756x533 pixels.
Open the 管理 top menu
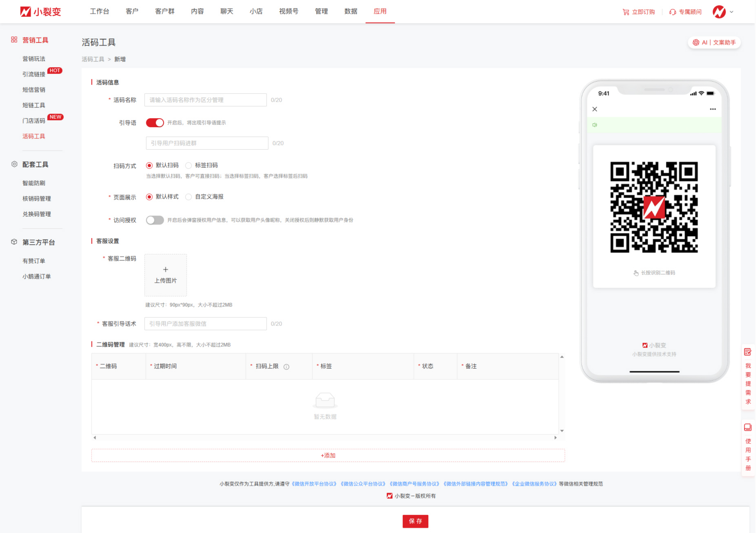pos(321,11)
